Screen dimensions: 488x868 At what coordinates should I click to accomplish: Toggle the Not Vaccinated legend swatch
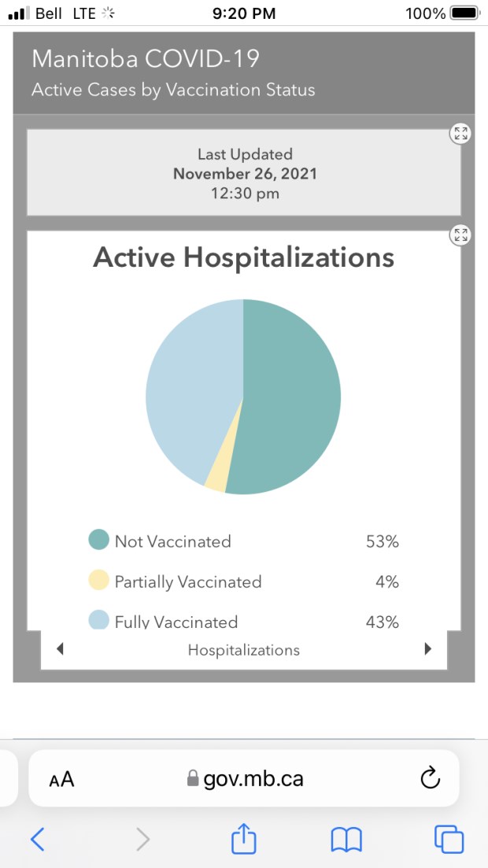(x=98, y=541)
